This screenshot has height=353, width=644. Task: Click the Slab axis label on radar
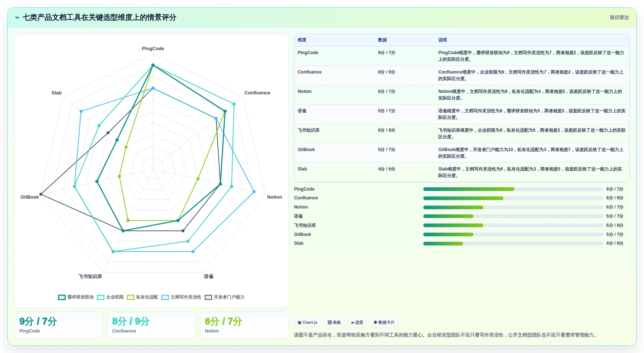point(56,93)
